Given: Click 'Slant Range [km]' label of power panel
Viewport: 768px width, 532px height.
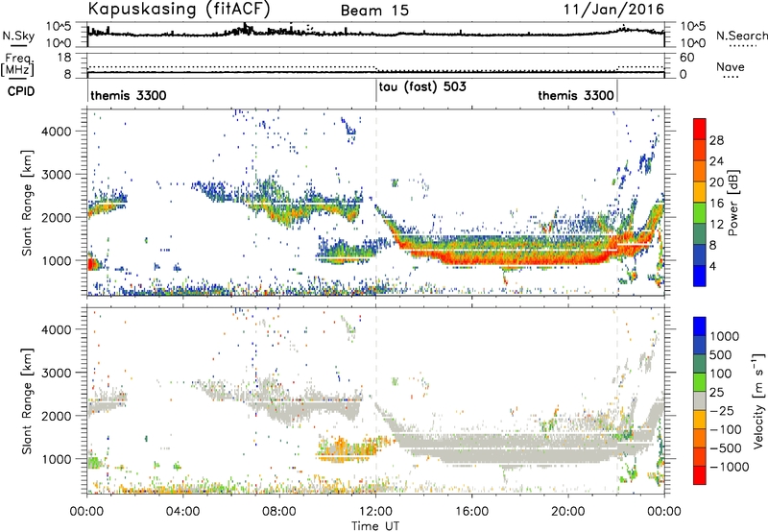Looking at the screenshot, I should (27, 203).
